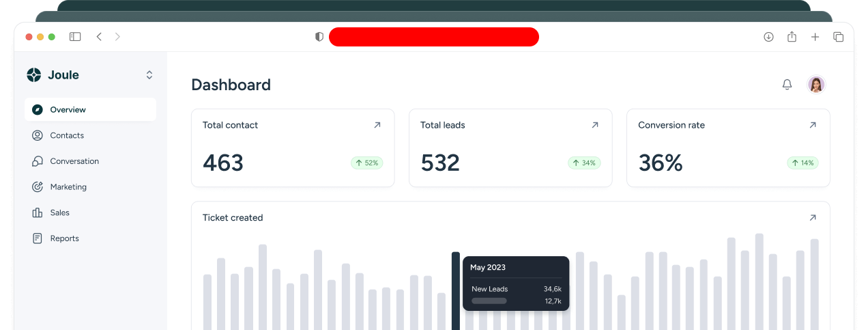868x330 pixels.
Task: Click the browser back arrow
Action: point(99,37)
